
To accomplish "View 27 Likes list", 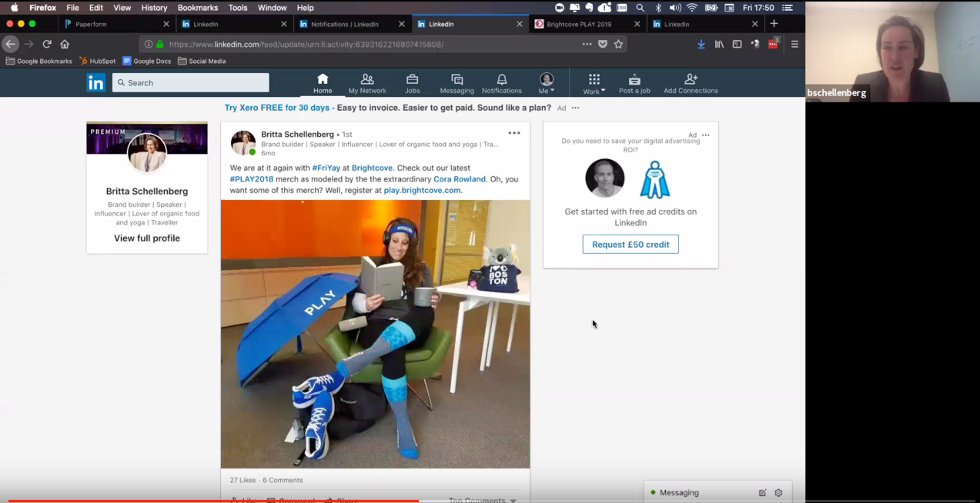I will point(242,480).
